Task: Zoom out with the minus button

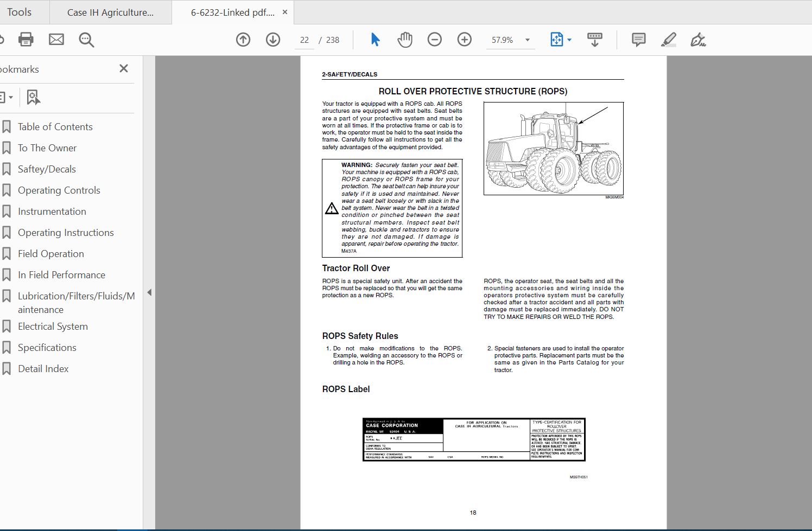Action: point(435,40)
